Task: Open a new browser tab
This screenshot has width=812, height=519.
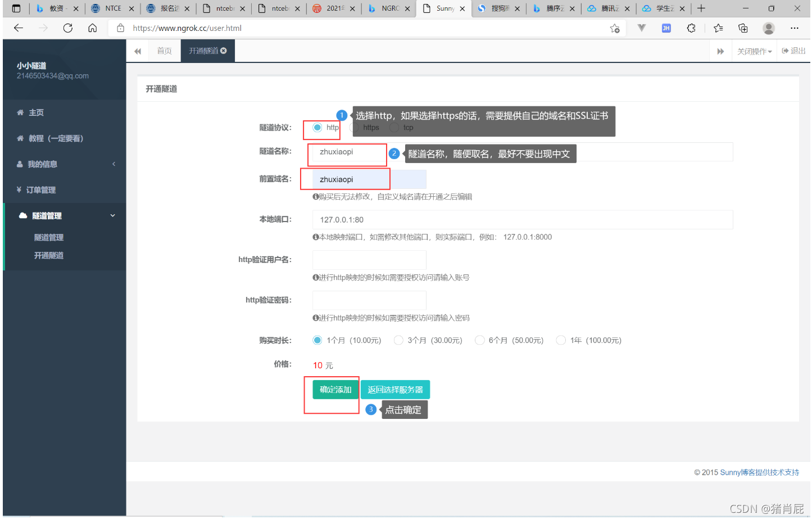Action: [701, 8]
